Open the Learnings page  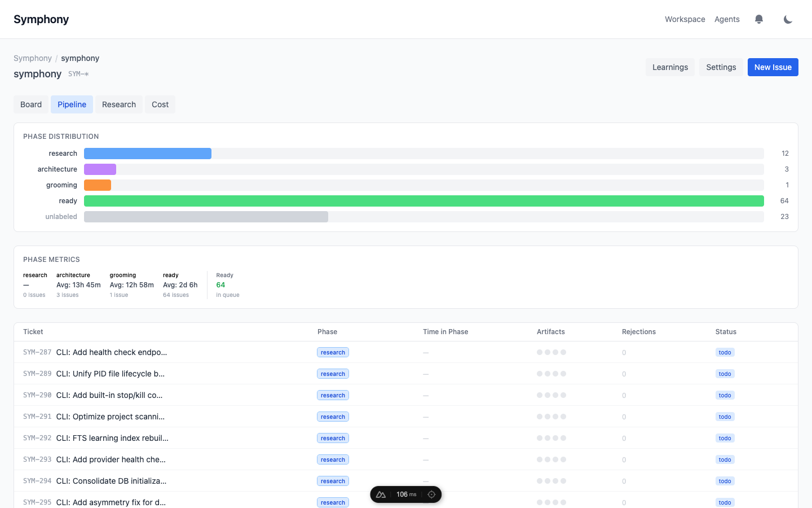click(670, 67)
